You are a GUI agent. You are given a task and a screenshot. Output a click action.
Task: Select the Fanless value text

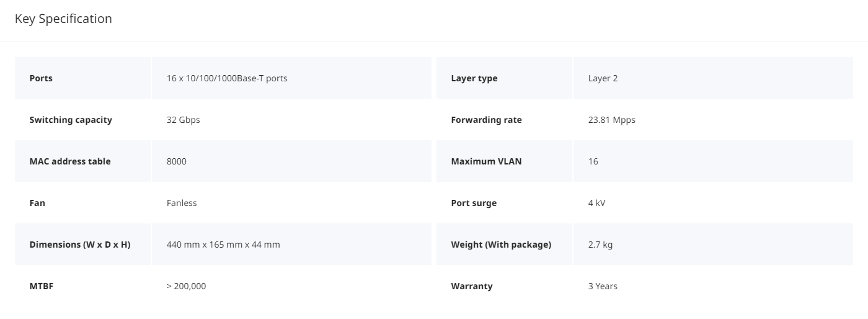(x=182, y=203)
